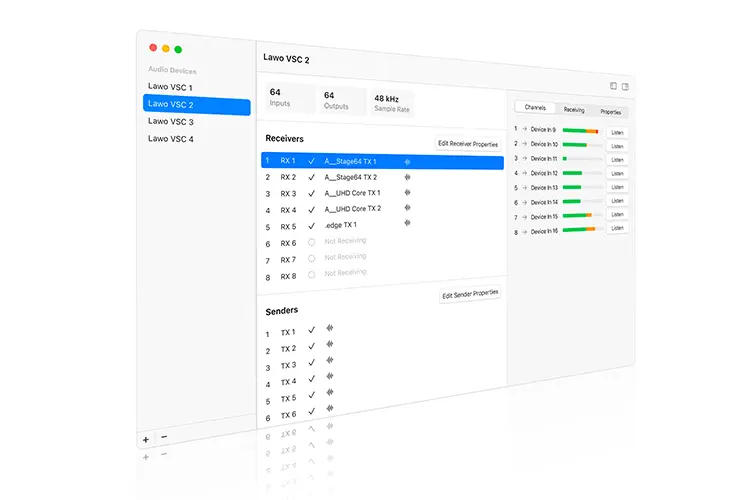This screenshot has width=750, height=500.
Task: Toggle the left sidebar panel icon
Action: tap(613, 86)
